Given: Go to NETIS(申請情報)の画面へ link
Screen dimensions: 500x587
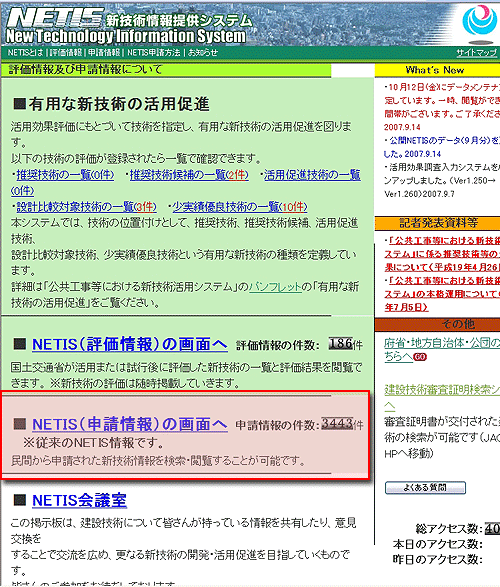Looking at the screenshot, I should click(130, 424).
